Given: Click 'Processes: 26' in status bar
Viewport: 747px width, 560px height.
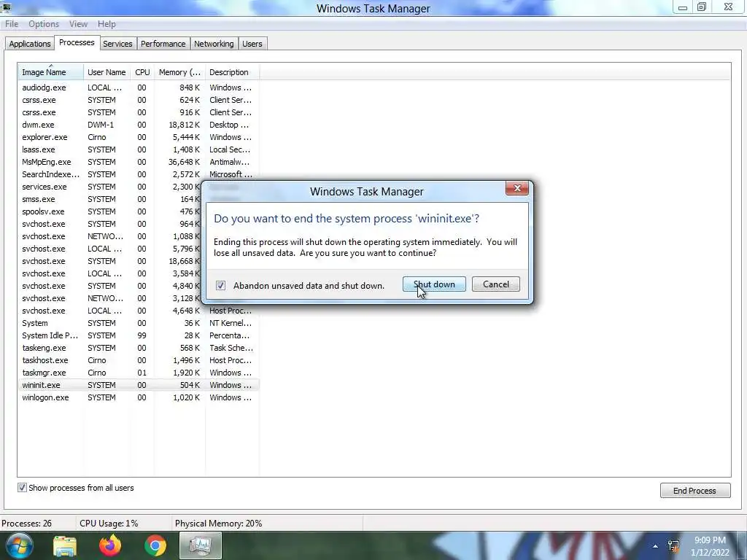Looking at the screenshot, I should [x=27, y=524].
